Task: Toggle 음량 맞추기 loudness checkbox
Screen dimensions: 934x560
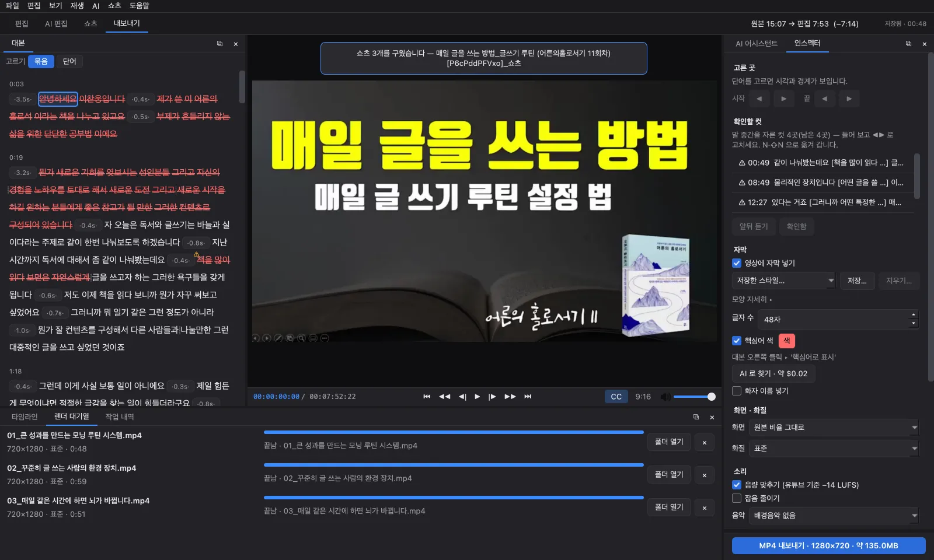Action: 737,485
